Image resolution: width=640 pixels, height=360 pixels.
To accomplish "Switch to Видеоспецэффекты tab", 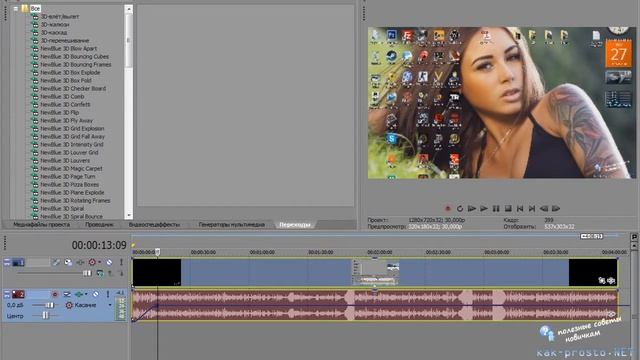I will point(154,224).
